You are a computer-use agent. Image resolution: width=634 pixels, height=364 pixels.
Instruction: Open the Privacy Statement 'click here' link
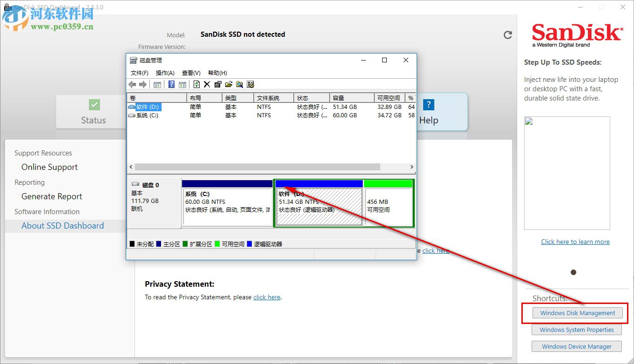267,297
